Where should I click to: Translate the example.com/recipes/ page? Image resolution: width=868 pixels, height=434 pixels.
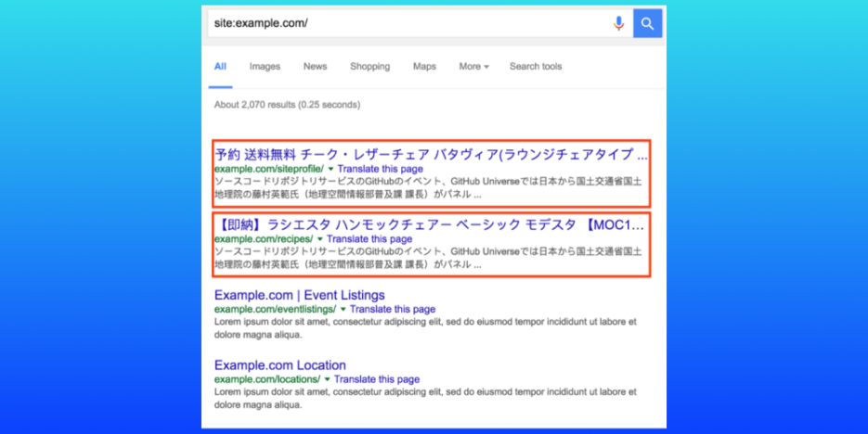click(369, 239)
